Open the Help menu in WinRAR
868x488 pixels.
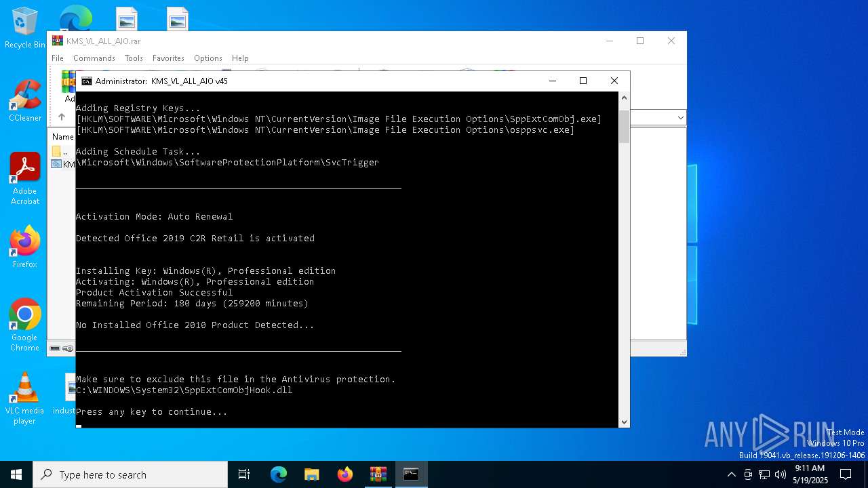click(x=240, y=58)
